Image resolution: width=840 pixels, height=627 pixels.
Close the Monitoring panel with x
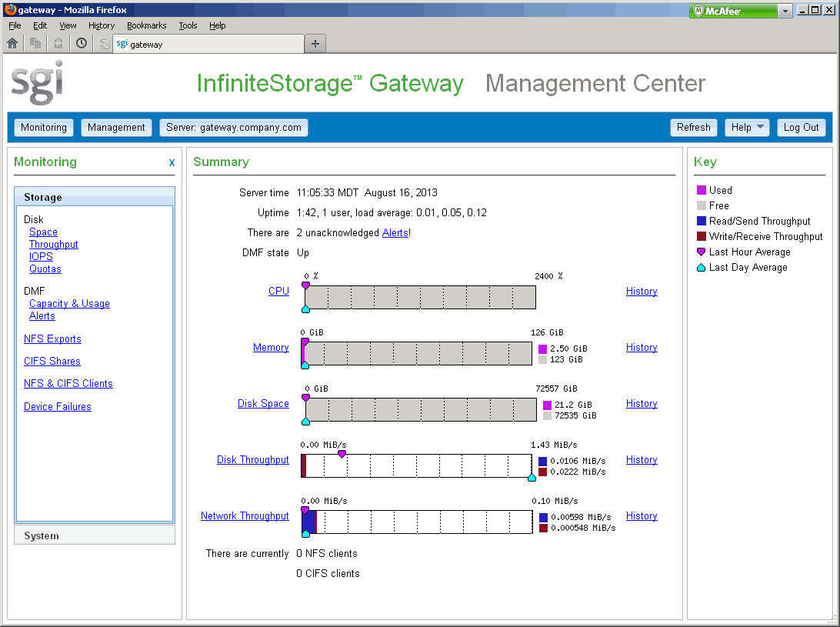pyautogui.click(x=172, y=162)
